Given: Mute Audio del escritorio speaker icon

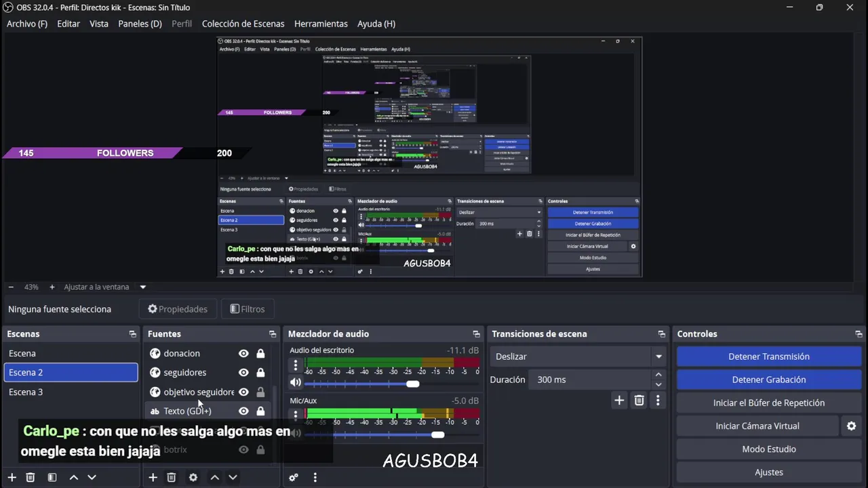Looking at the screenshot, I should click(296, 382).
